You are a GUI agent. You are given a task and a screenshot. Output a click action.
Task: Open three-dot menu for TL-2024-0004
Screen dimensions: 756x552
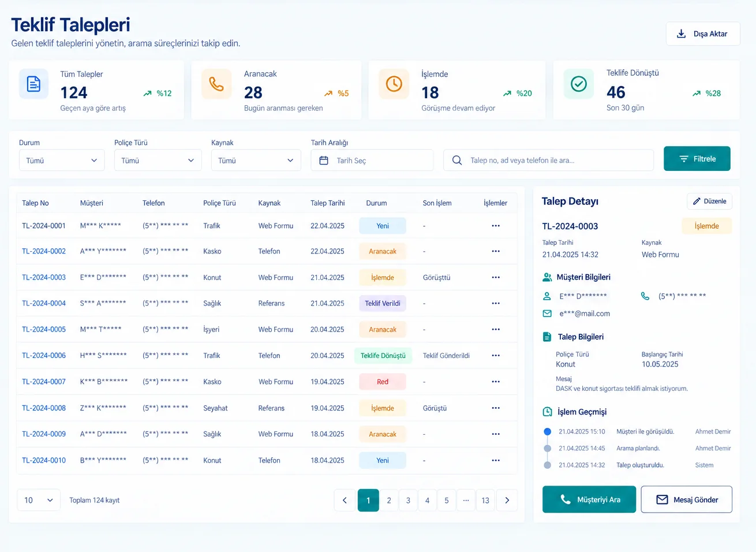[496, 303]
